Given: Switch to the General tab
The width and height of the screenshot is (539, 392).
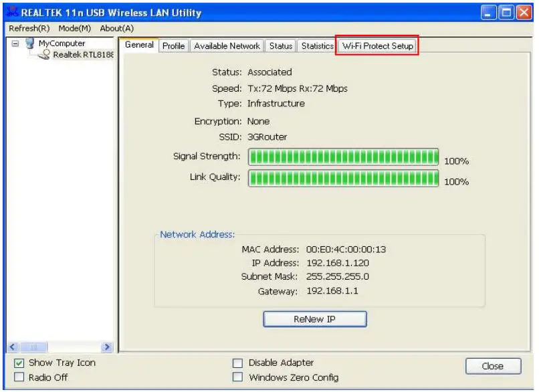Looking at the screenshot, I should click(x=139, y=45).
